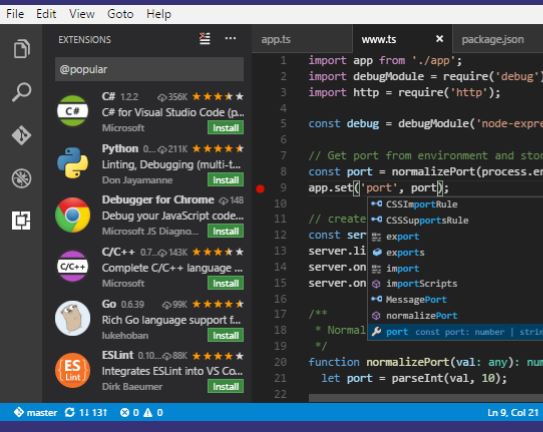Click the C# extension logo
543x432 pixels.
pyautogui.click(x=72, y=111)
